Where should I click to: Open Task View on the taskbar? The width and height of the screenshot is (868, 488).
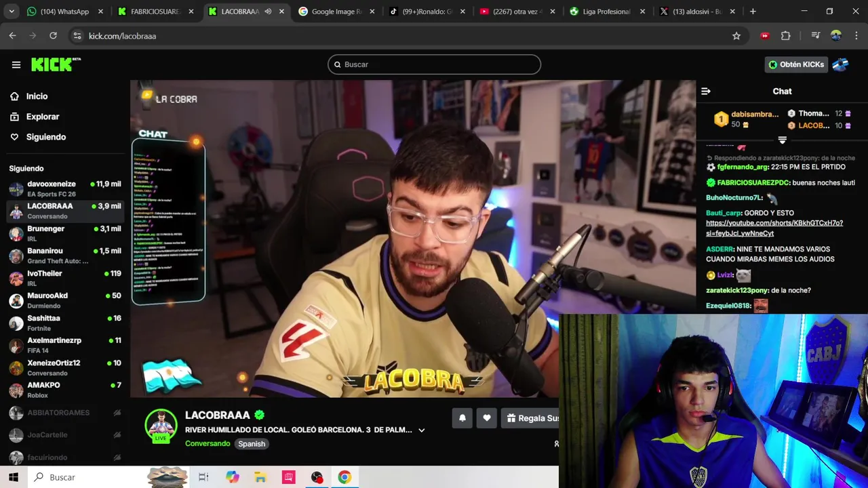tap(203, 477)
